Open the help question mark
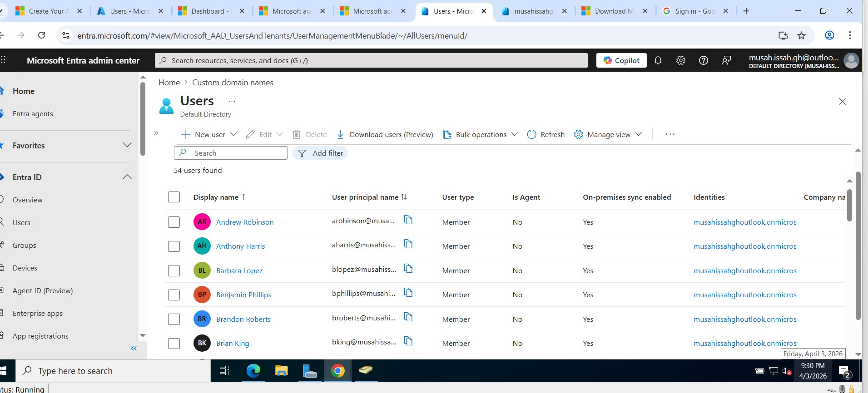The image size is (868, 393). (703, 60)
